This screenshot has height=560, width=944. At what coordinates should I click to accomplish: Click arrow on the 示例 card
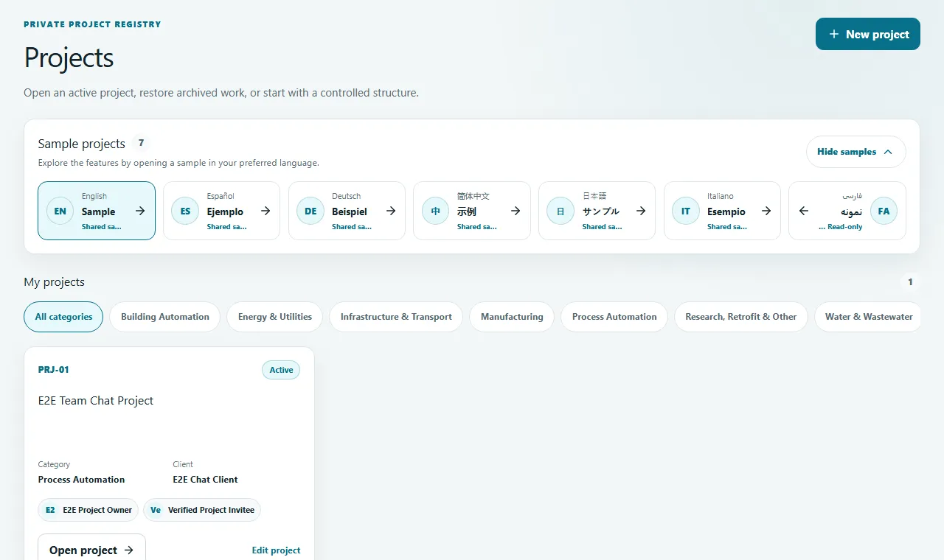516,211
